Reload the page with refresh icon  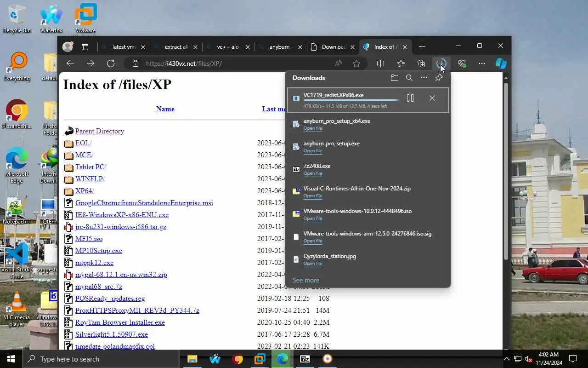click(x=111, y=63)
